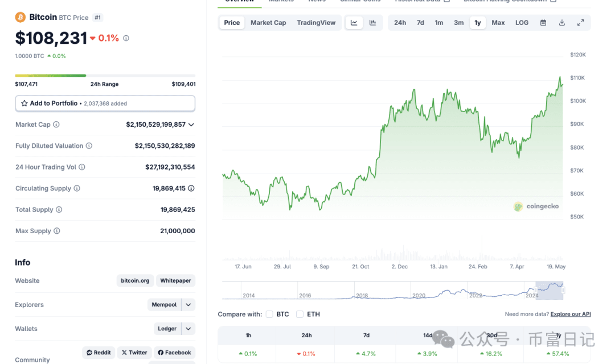Open the date range calendar icon
The image size is (615, 364).
click(x=543, y=22)
